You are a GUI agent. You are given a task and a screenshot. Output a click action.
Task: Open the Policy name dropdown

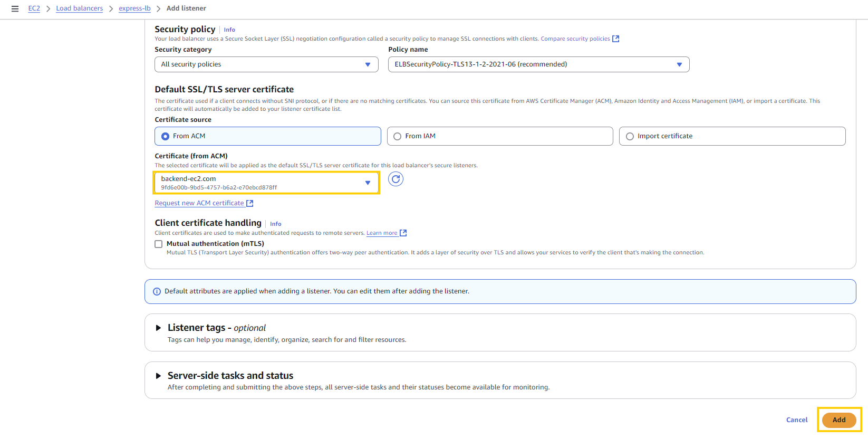(x=538, y=64)
